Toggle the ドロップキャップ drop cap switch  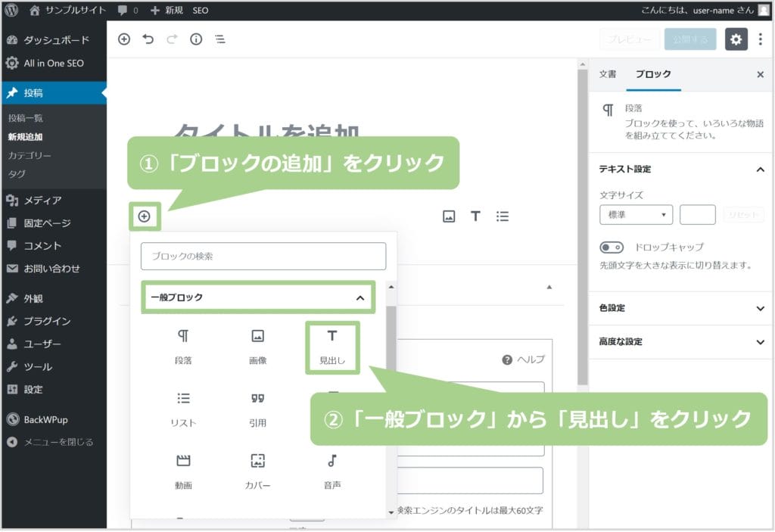pyautogui.click(x=612, y=247)
